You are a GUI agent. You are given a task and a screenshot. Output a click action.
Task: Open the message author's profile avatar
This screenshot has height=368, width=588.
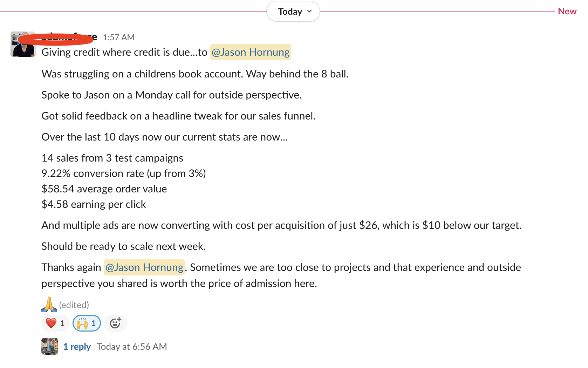point(23,44)
